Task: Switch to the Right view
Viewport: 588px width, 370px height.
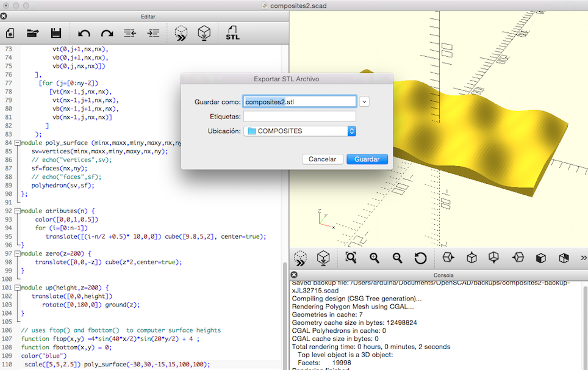Action: [x=448, y=258]
